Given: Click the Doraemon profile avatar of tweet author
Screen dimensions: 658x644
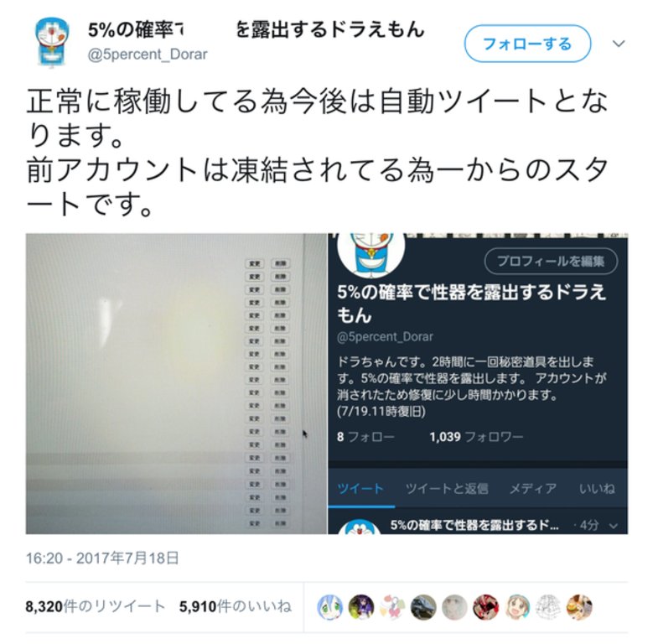Looking at the screenshot, I should pyautogui.click(x=52, y=42).
